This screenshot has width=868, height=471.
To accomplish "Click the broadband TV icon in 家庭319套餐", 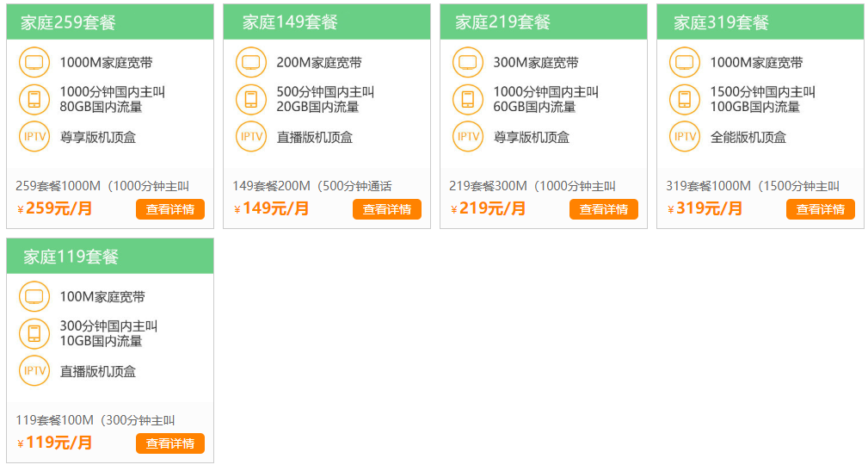I will (685, 63).
